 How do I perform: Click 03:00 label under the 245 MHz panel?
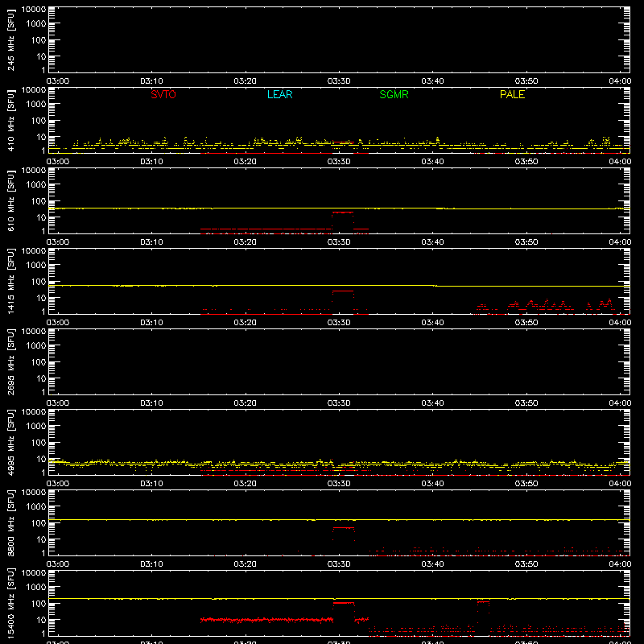click(x=57, y=81)
